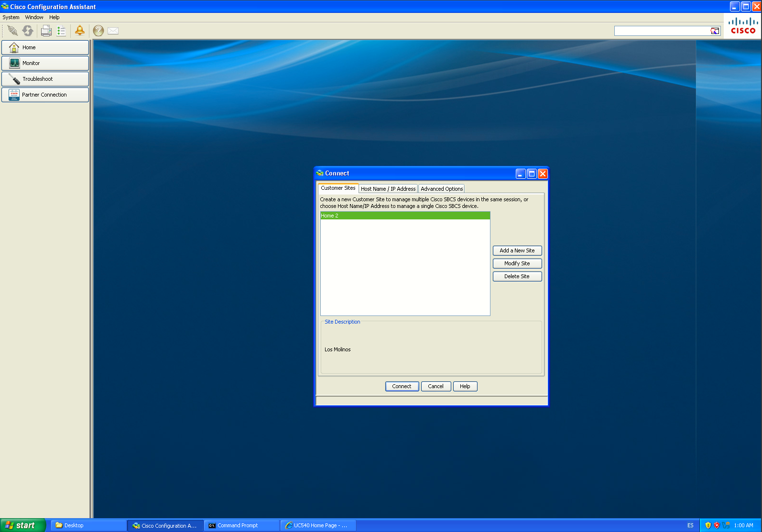Click the yellow shield tray icon
762x532 pixels.
(708, 525)
